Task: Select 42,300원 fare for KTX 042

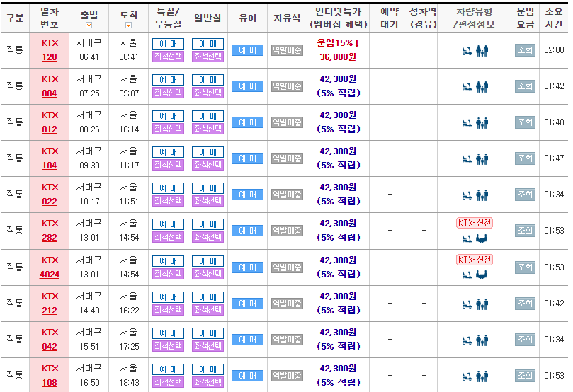Action: click(338, 333)
